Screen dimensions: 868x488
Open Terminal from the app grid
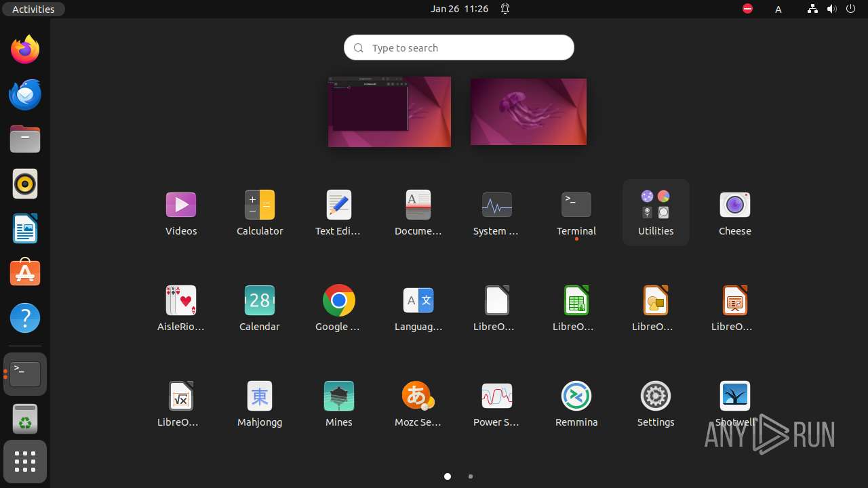point(576,212)
